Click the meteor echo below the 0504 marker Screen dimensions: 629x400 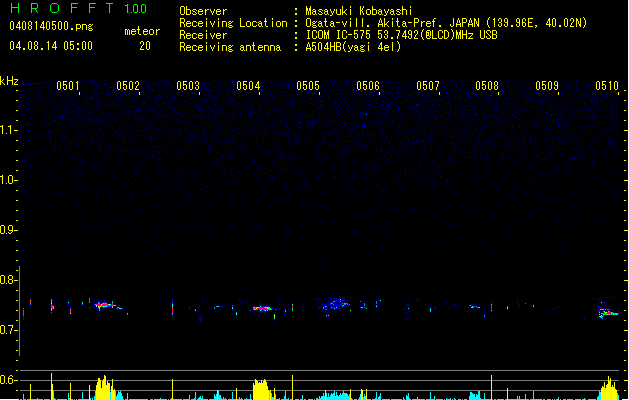click(x=262, y=308)
